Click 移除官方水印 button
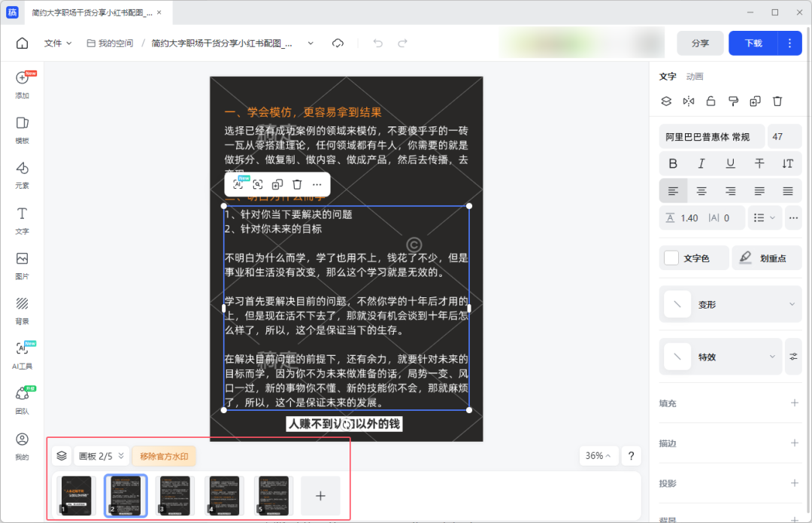Screen dimensions: 812x523 164,456
